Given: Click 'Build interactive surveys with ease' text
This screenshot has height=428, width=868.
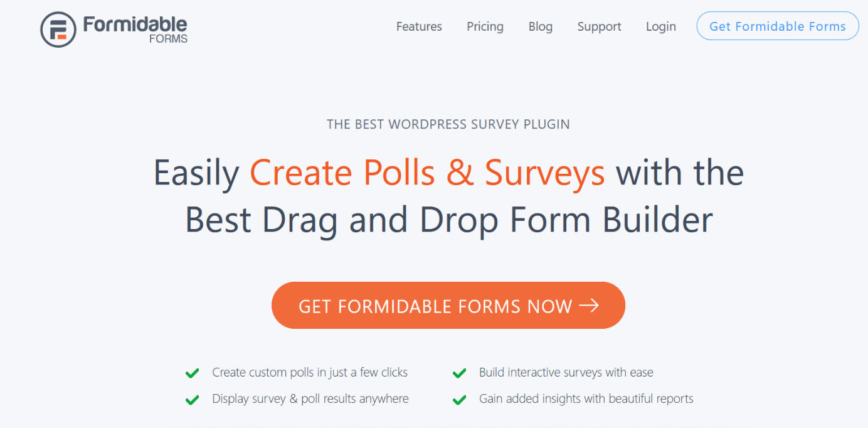Looking at the screenshot, I should 566,373.
